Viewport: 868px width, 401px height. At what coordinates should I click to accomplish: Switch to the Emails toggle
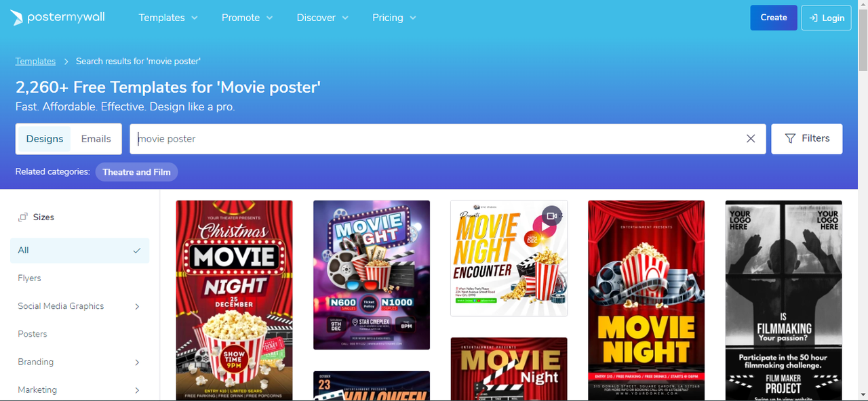pos(96,139)
